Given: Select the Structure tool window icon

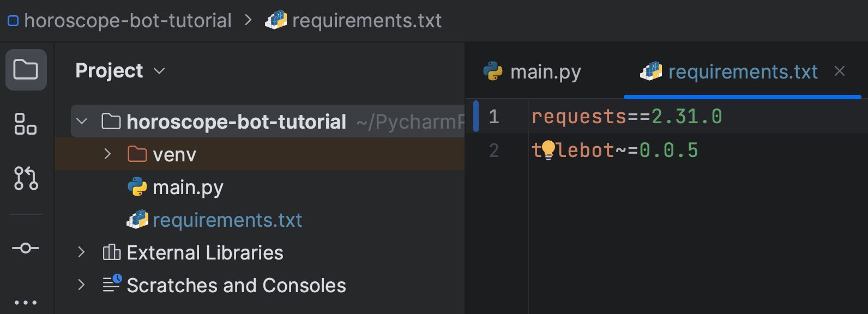Looking at the screenshot, I should click(x=26, y=125).
